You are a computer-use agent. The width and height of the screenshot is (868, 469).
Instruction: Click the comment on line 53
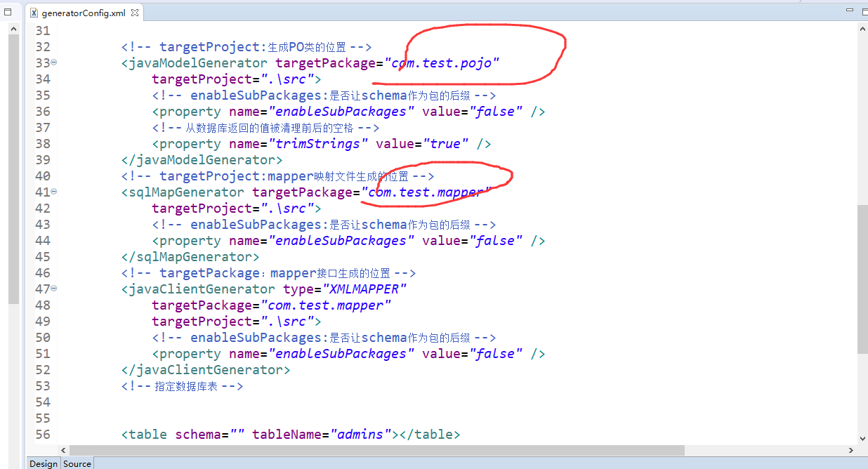[182, 386]
